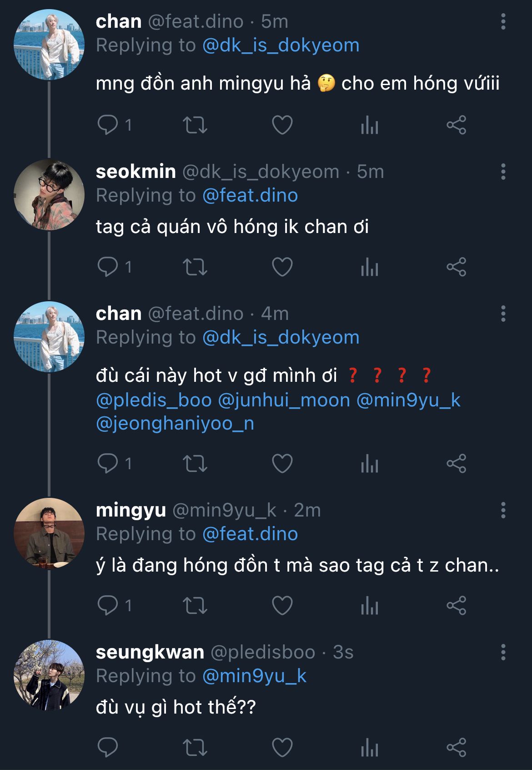Open more options on seokmin's tweet
The height and width of the screenshot is (770, 532).
tap(503, 172)
